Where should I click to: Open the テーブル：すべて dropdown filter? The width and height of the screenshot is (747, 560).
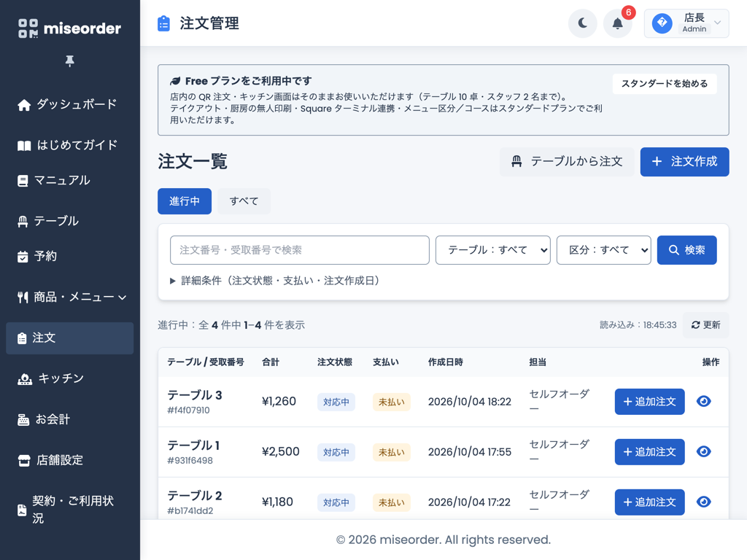493,250
